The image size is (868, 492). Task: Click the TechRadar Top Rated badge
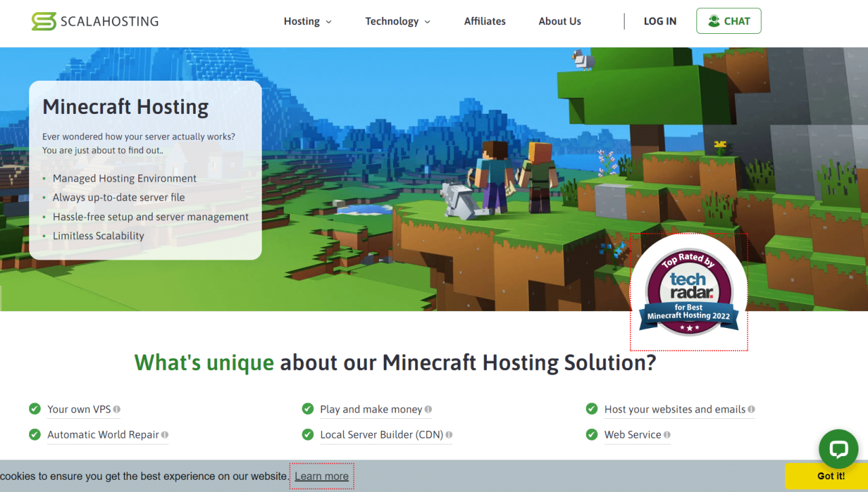tap(689, 292)
